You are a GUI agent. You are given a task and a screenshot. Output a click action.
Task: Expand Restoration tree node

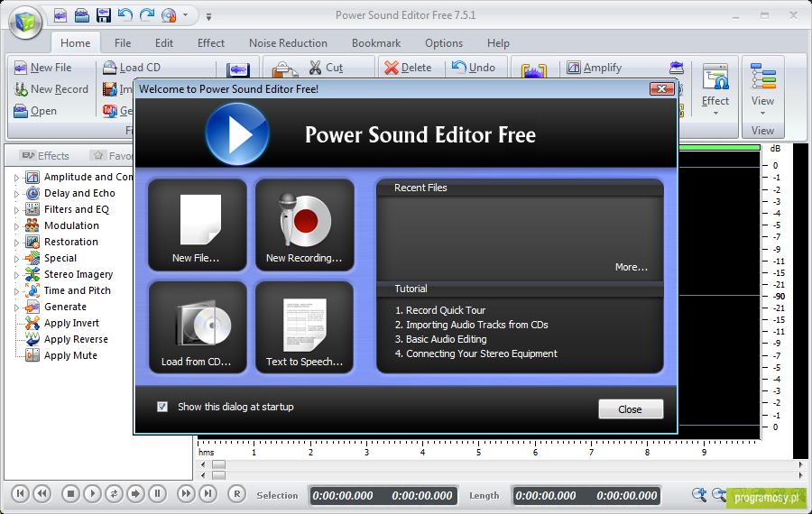pyautogui.click(x=16, y=243)
